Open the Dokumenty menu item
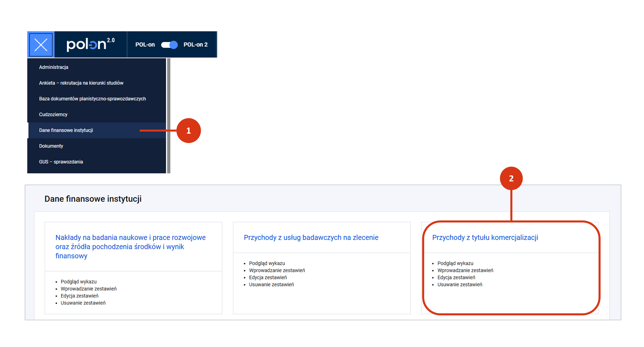644x347 pixels. tap(51, 146)
